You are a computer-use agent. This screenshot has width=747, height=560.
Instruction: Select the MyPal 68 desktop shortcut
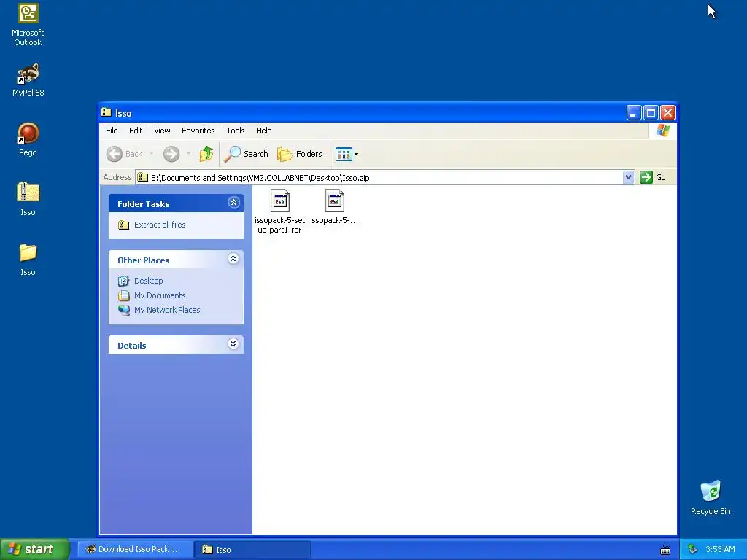pos(28,79)
